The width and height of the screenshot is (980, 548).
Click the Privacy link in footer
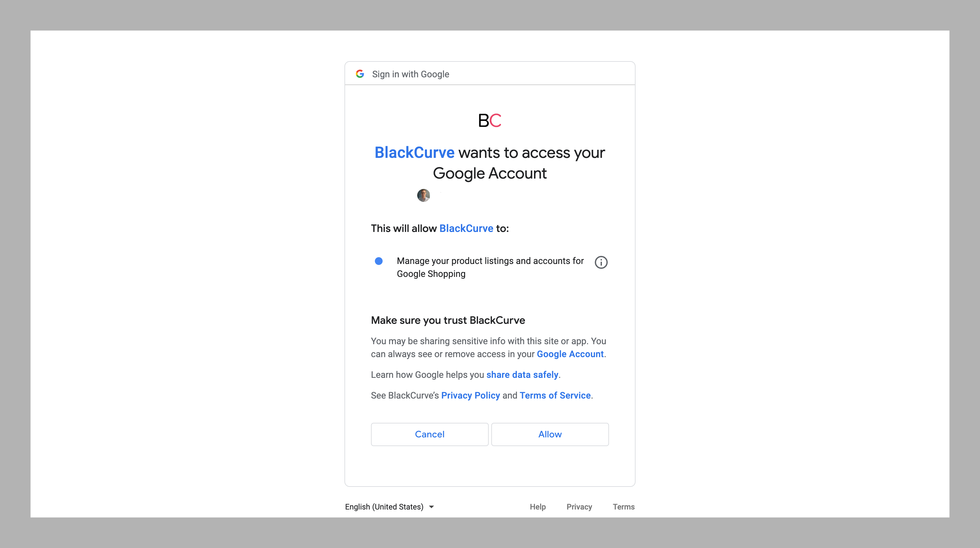[579, 507]
